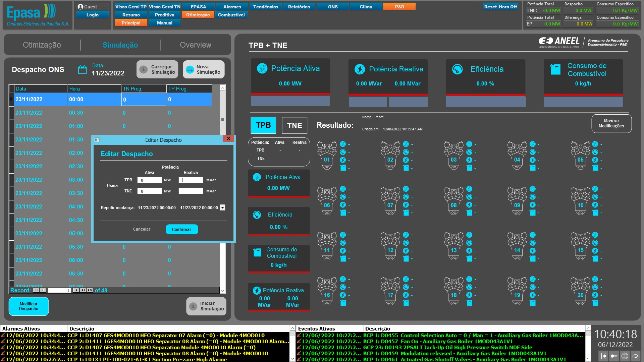The width and height of the screenshot is (644, 362).
Task: Open the Tendências menu
Action: click(x=265, y=7)
